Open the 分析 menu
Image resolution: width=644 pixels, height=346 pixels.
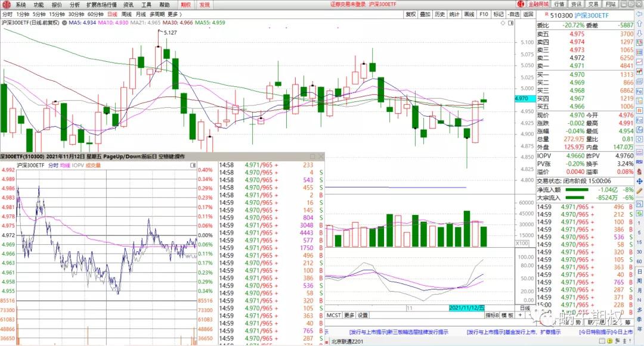point(75,4)
